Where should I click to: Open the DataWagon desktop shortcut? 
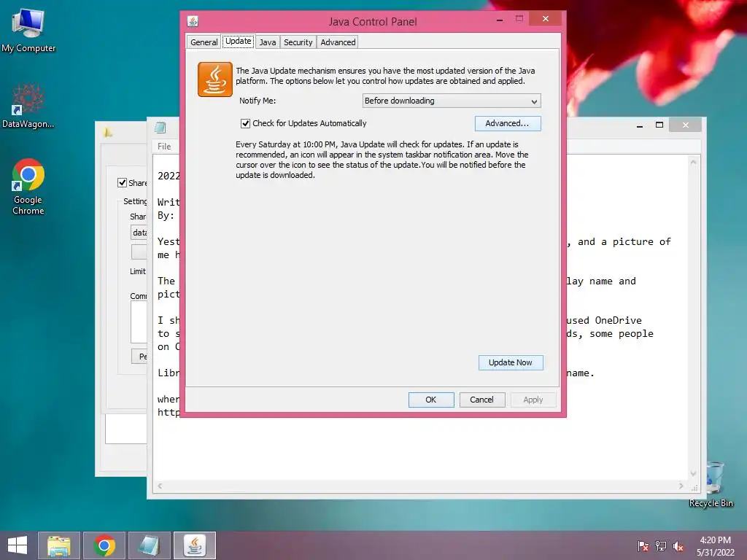(28, 106)
